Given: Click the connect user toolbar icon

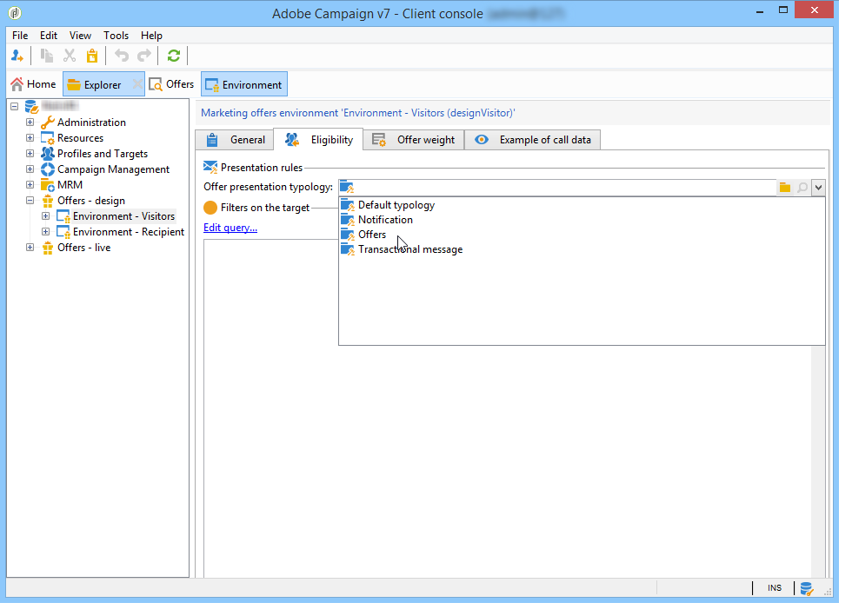Looking at the screenshot, I should click(17, 56).
